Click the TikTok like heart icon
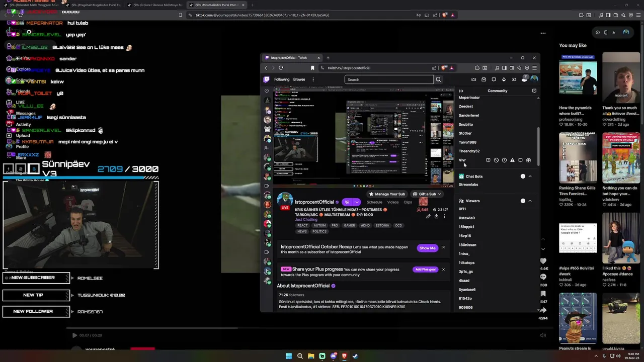Screen dimensions: 644x362 pos(543,261)
